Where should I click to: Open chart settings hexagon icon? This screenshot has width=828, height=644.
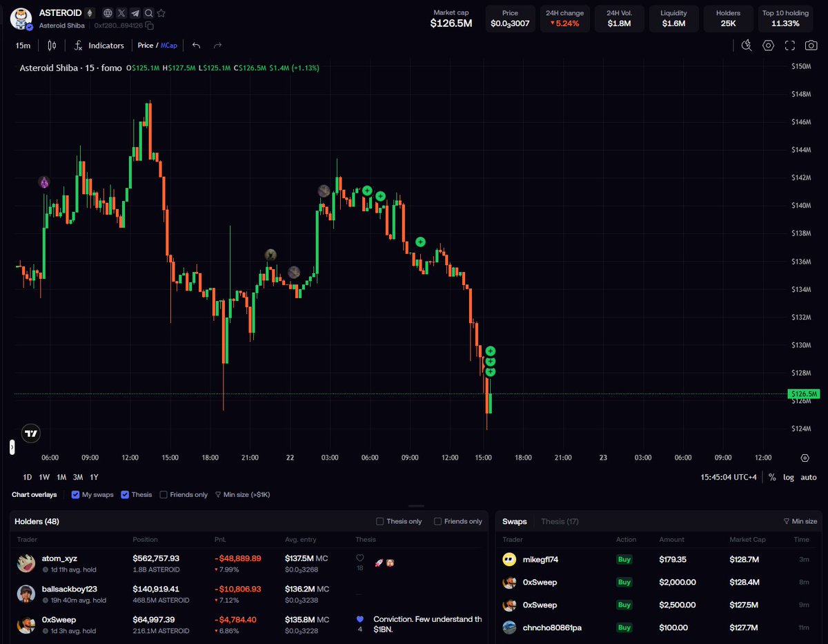[768, 46]
